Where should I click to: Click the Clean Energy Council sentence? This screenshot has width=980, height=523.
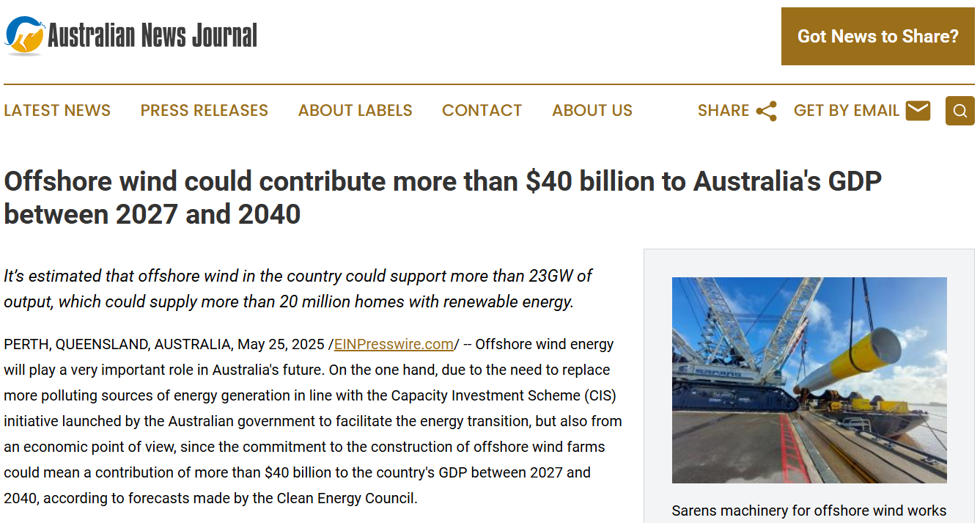[210, 498]
